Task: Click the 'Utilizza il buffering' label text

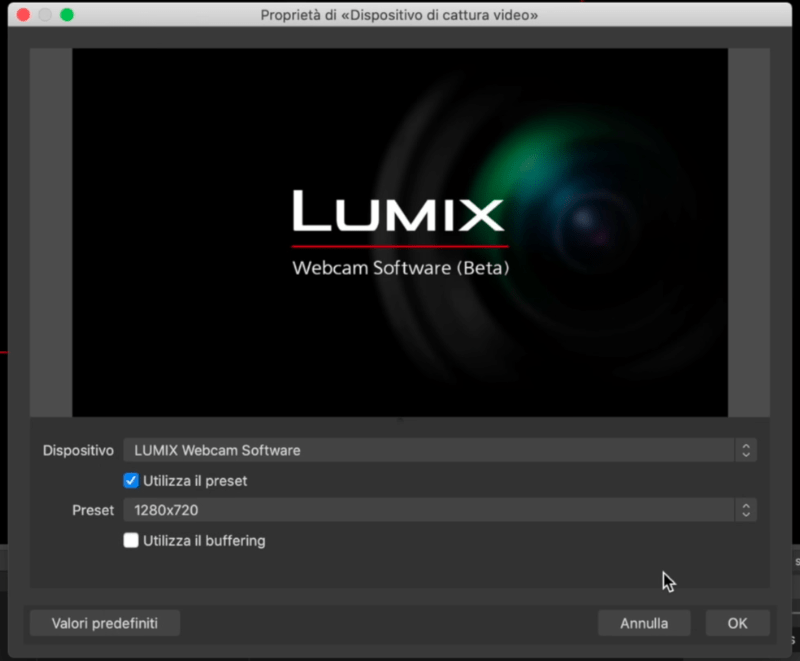Action: (204, 541)
